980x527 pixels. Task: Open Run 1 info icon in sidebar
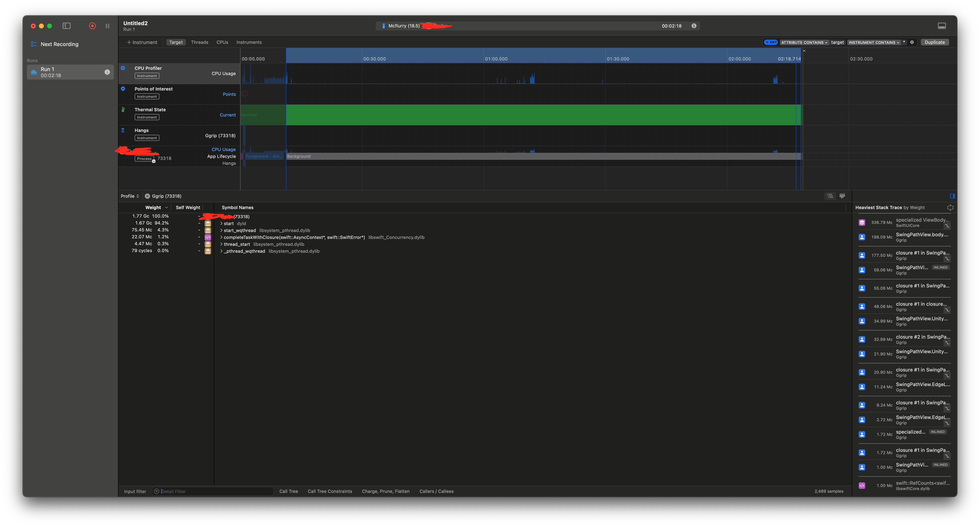(x=107, y=72)
